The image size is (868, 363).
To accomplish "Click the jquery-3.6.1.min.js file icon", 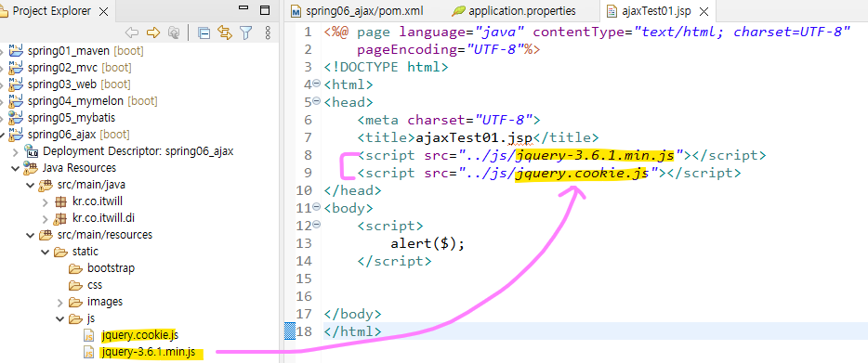I will point(88,352).
